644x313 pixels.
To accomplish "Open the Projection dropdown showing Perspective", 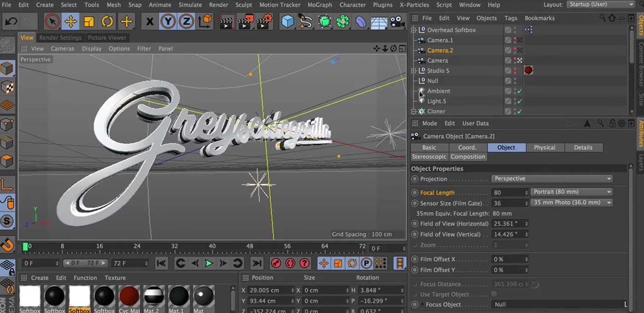I will coord(552,179).
